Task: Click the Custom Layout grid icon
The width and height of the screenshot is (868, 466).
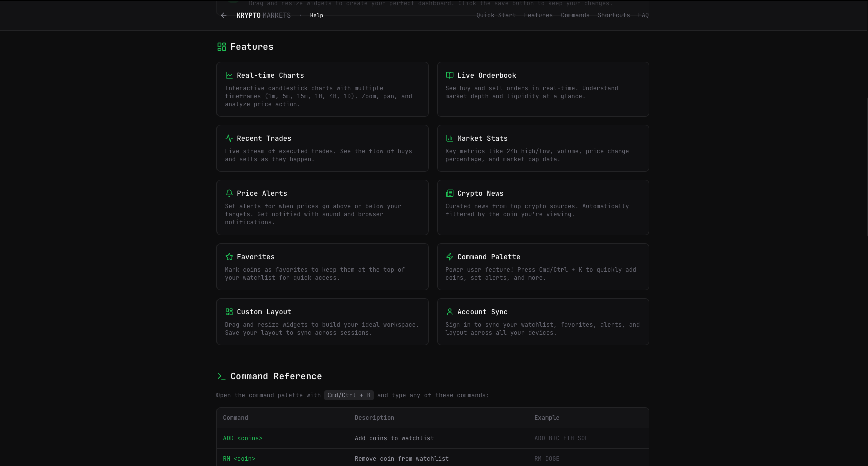Action: pyautogui.click(x=229, y=312)
